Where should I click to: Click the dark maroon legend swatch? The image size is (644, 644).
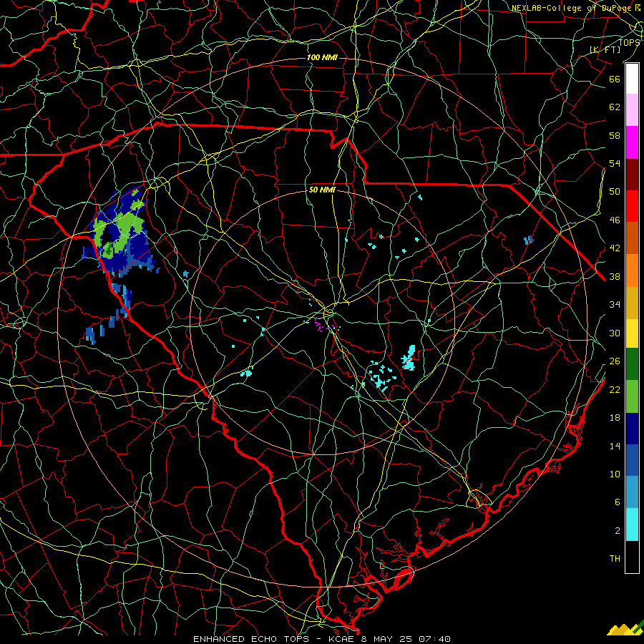click(x=632, y=174)
